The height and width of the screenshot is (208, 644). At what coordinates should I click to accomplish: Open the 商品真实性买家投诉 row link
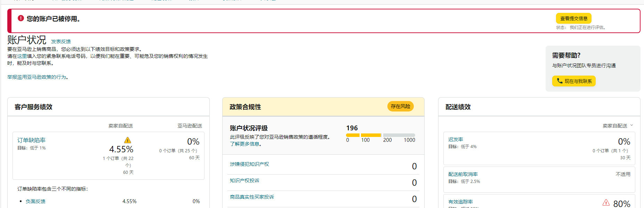[x=252, y=197]
